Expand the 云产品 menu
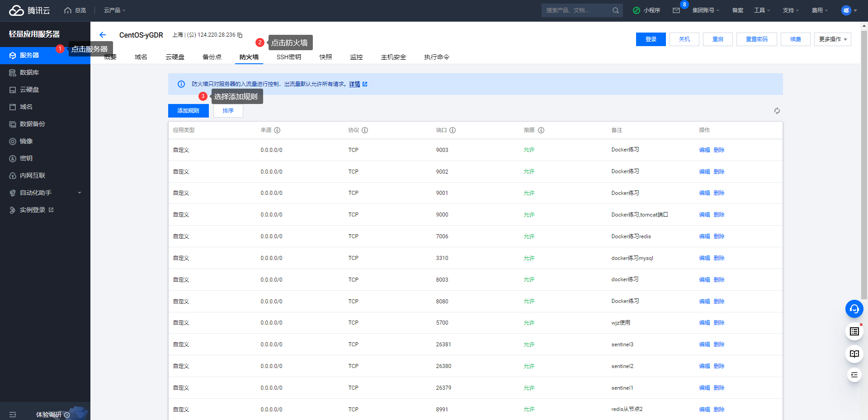 (x=114, y=10)
